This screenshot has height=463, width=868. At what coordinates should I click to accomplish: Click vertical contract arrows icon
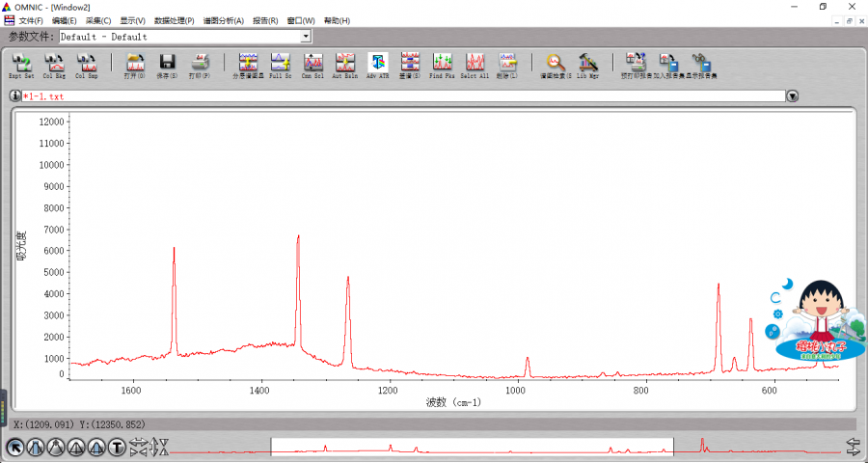click(x=164, y=447)
